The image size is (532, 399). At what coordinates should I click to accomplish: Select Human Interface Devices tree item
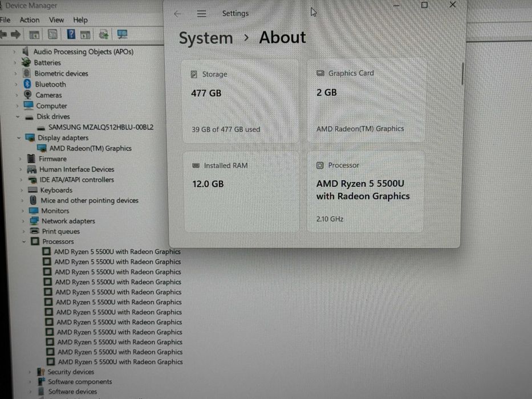76,169
